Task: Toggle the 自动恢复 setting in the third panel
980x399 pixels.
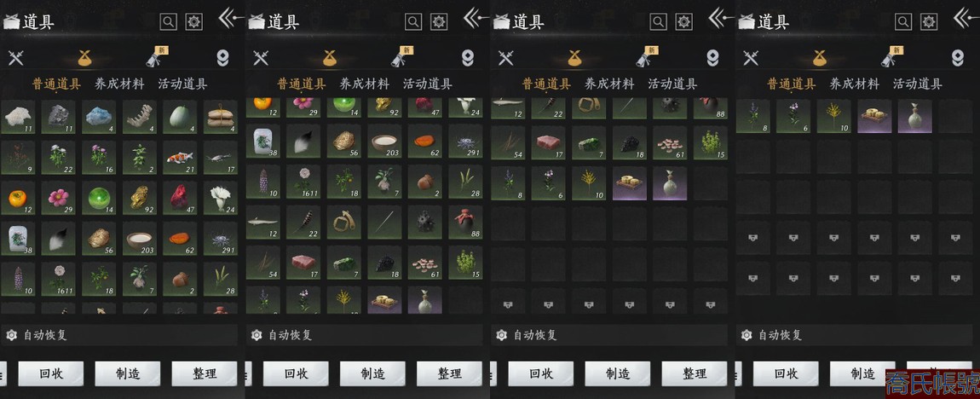Action: (609, 335)
